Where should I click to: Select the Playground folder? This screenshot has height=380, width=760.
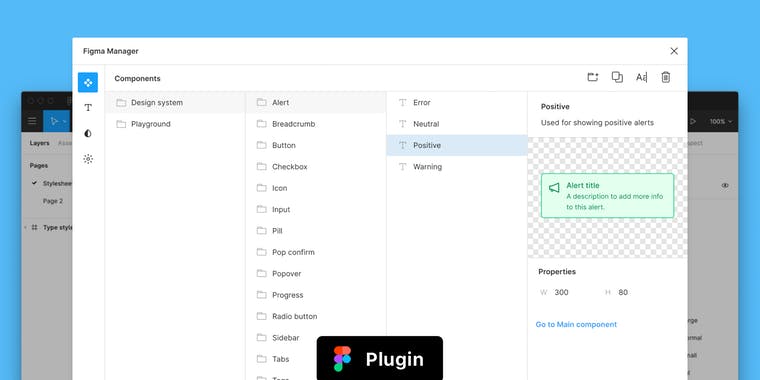click(175, 124)
